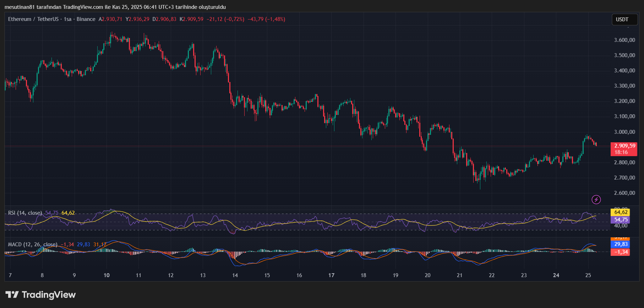Viewport: 644px width, 308px height.
Task: Click the Binance exchange label in header
Action: (86, 19)
